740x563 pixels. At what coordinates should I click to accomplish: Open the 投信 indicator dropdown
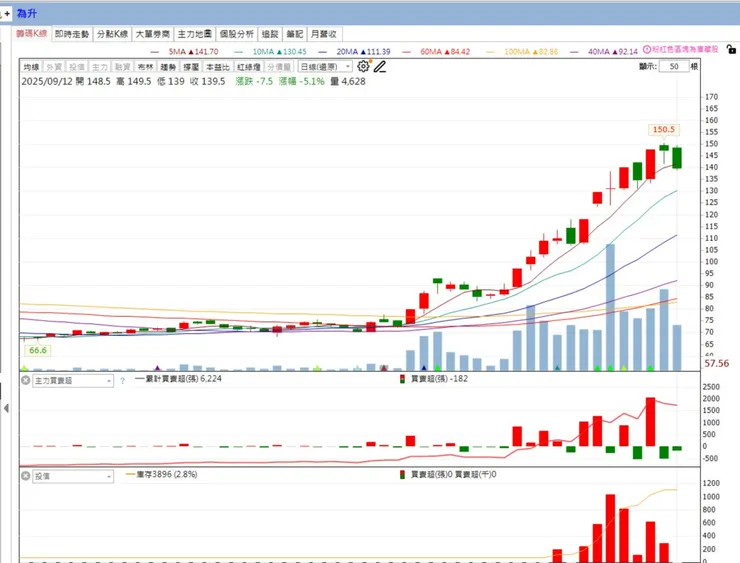73,476
